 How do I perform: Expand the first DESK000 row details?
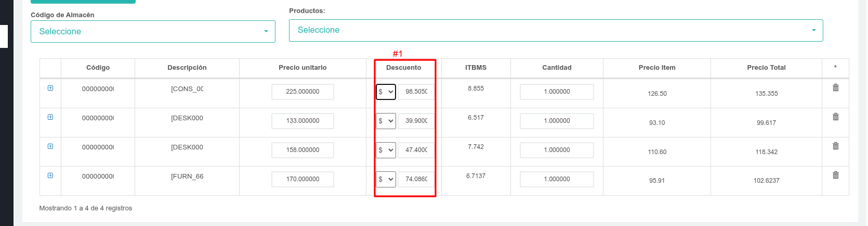click(x=50, y=117)
